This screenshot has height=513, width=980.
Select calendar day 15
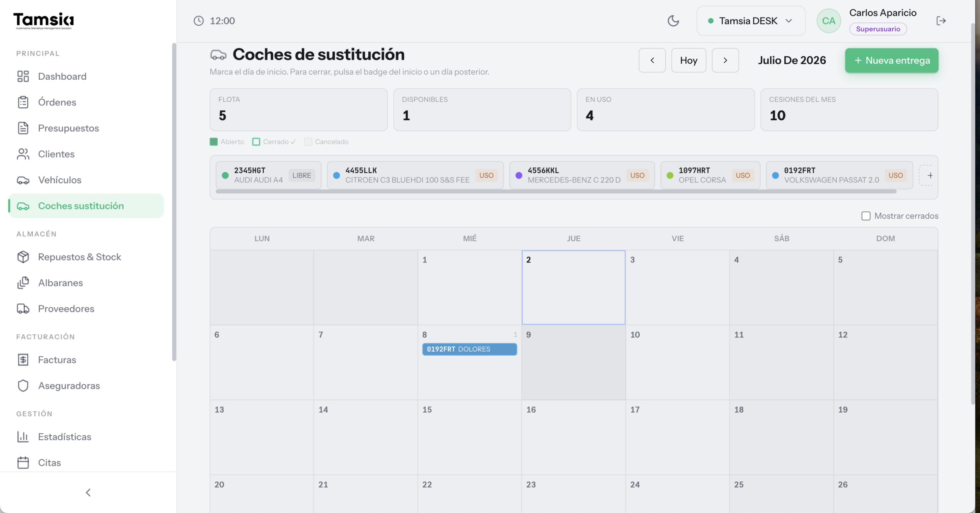pos(469,437)
